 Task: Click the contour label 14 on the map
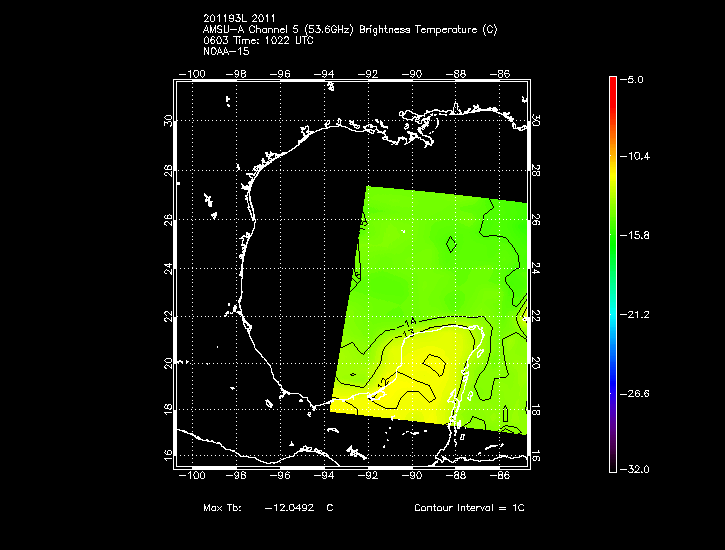[410, 322]
